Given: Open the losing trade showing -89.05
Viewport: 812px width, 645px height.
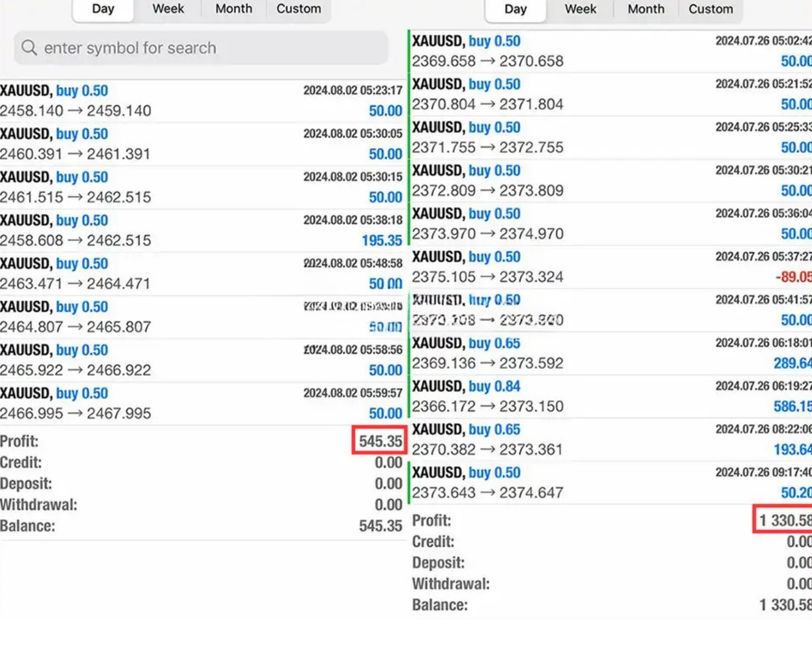Looking at the screenshot, I should coord(610,267).
